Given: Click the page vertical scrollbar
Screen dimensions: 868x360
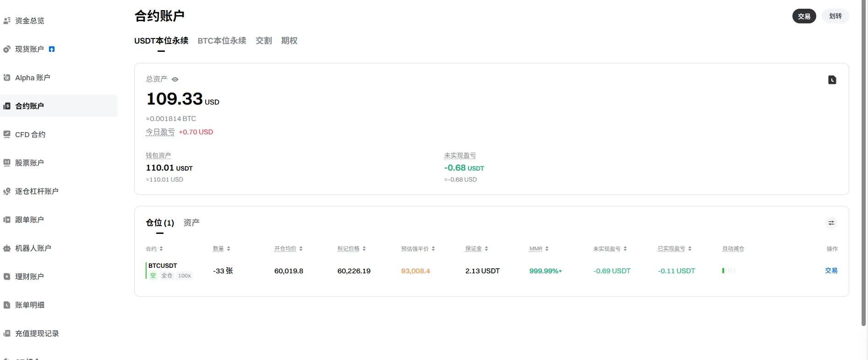Looking at the screenshot, I should (864, 163).
